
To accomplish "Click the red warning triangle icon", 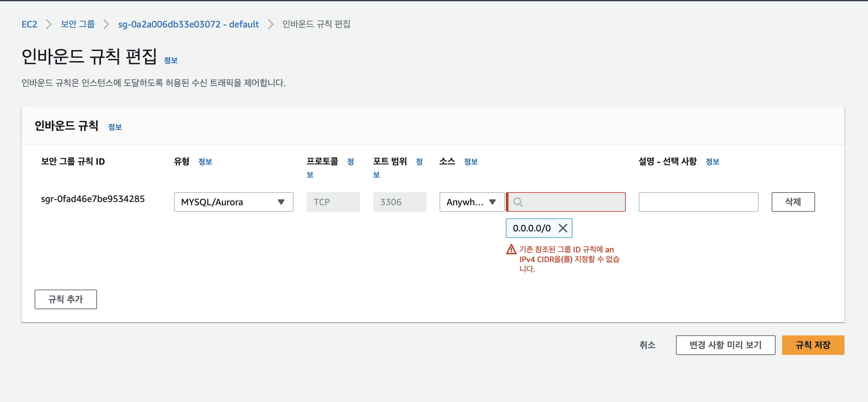I will pyautogui.click(x=511, y=249).
